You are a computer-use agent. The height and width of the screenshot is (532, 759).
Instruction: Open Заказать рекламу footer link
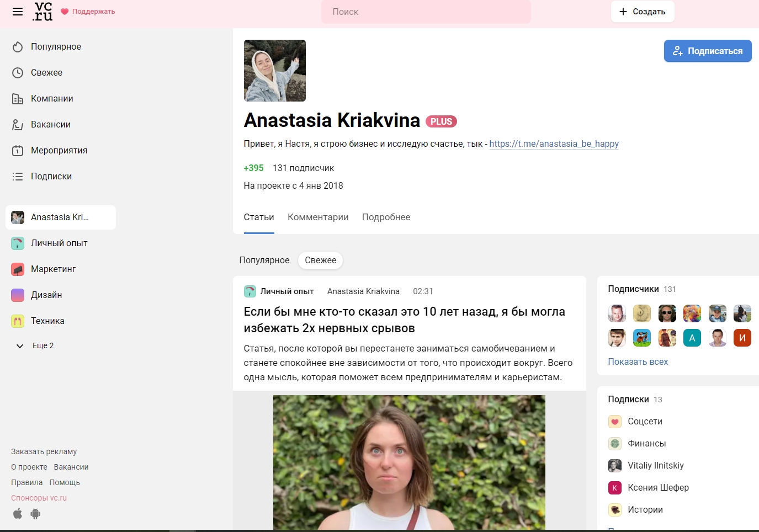[44, 452]
